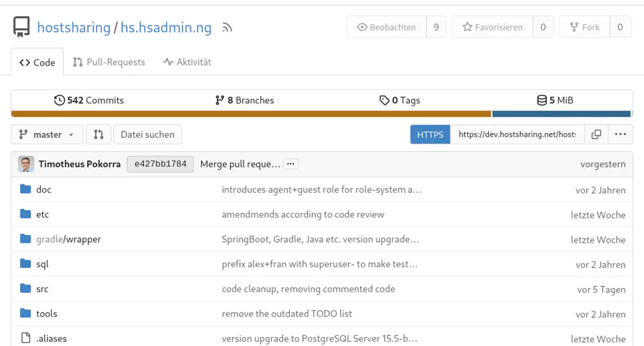Open commit 'introduces agent+guest role for role-system'
This screenshot has height=346, width=644.
pos(321,190)
